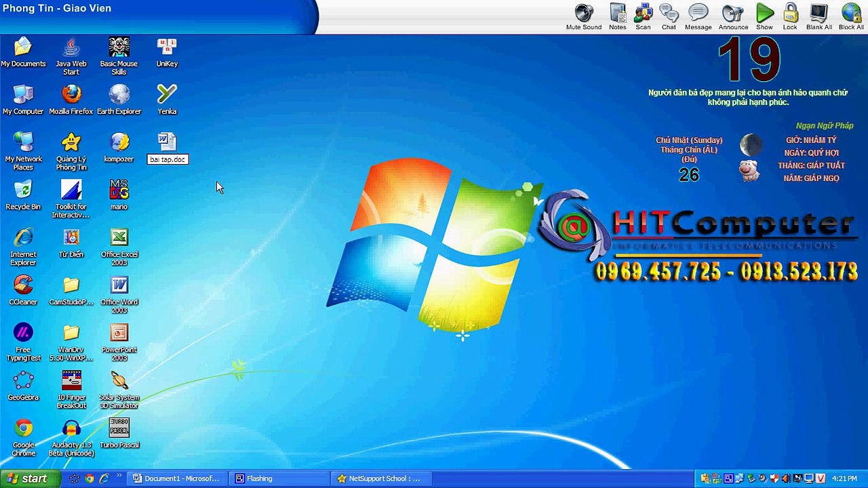
Task: Click the taskbar clock showing 4:21 PM
Action: [845, 479]
